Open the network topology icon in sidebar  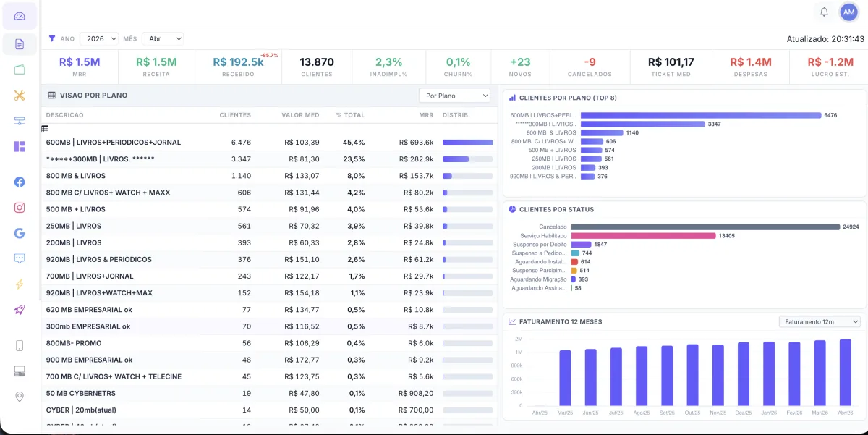click(x=20, y=121)
